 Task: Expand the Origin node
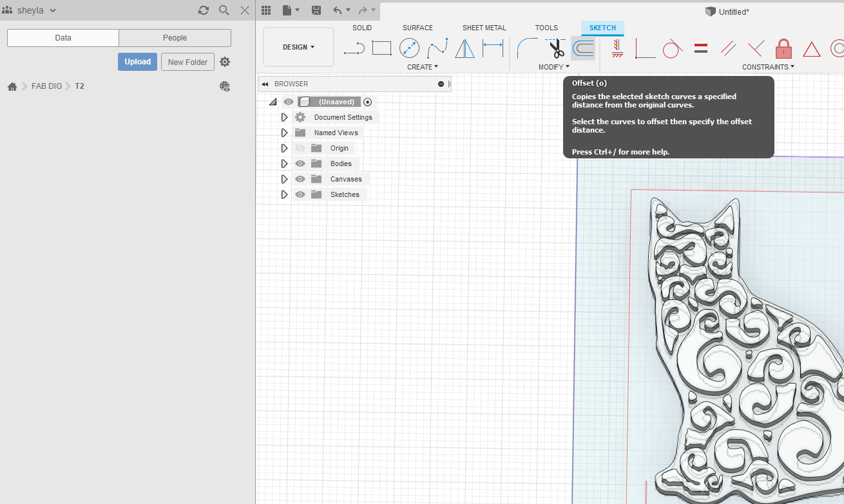pos(284,148)
